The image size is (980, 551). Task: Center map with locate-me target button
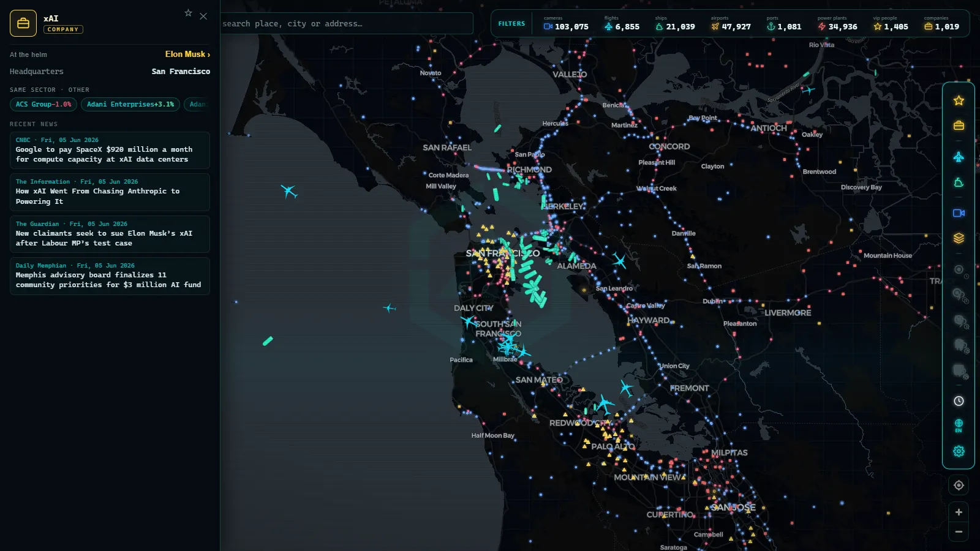click(959, 485)
